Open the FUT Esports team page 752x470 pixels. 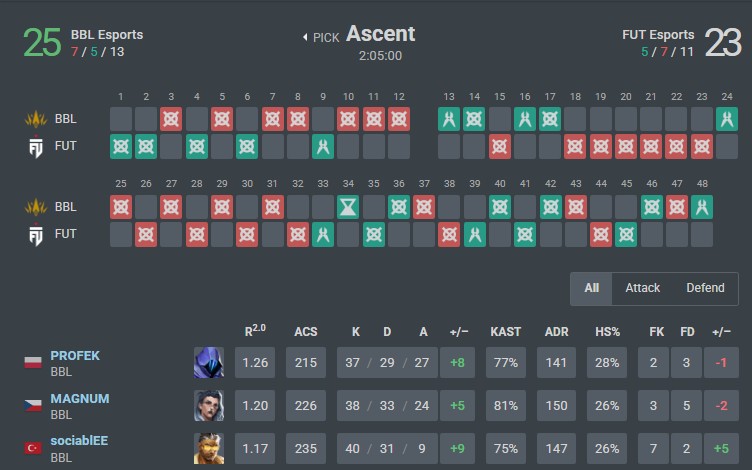click(658, 34)
